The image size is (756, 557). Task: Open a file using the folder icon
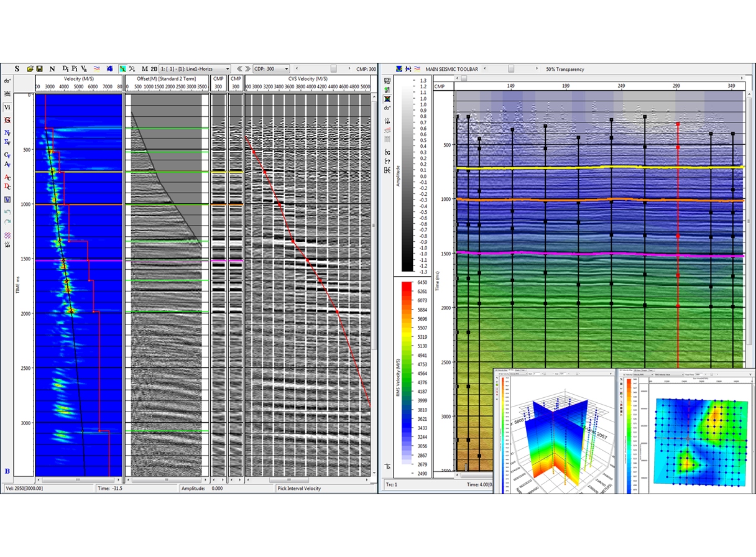point(29,68)
